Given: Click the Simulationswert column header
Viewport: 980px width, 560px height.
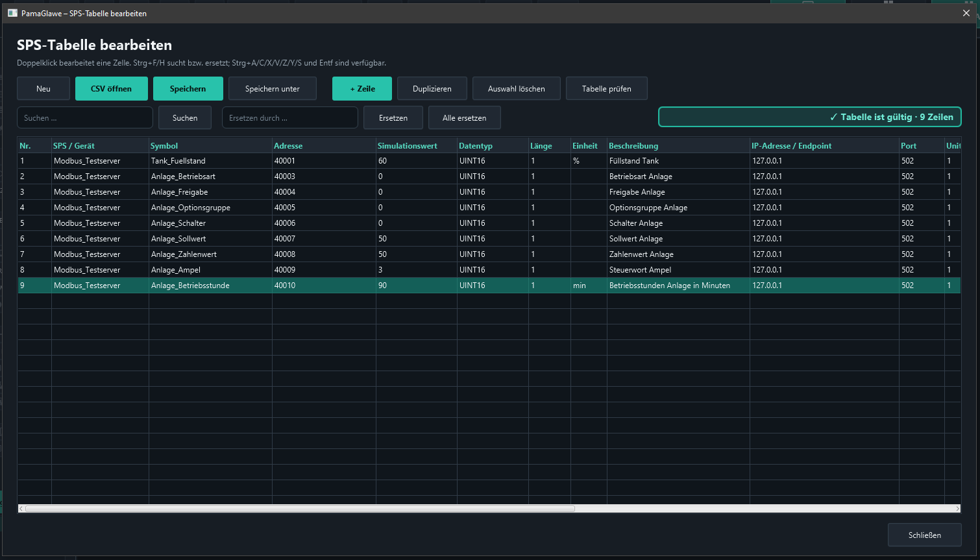Looking at the screenshot, I should pyautogui.click(x=417, y=146).
